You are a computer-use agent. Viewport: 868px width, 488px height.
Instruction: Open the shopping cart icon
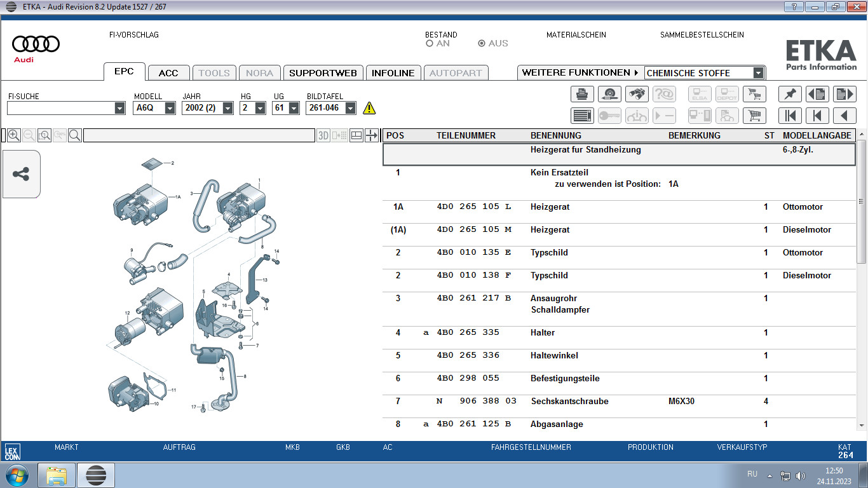pos(754,116)
